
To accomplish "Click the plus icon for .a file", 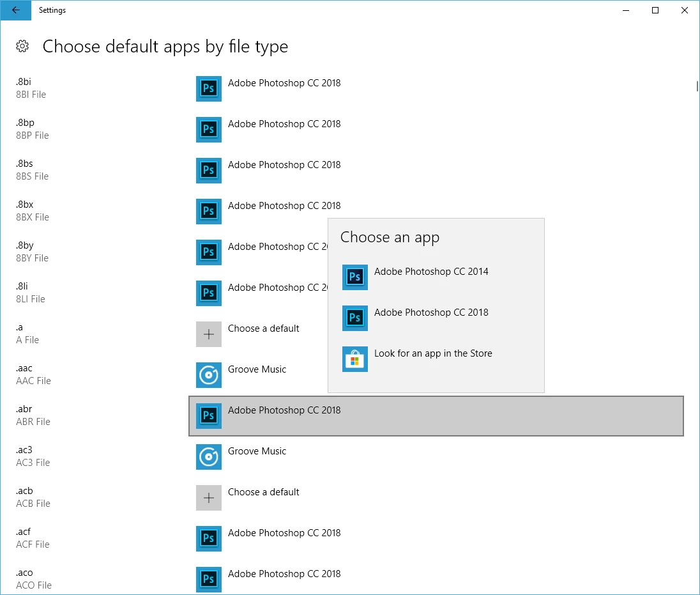I will (x=208, y=334).
